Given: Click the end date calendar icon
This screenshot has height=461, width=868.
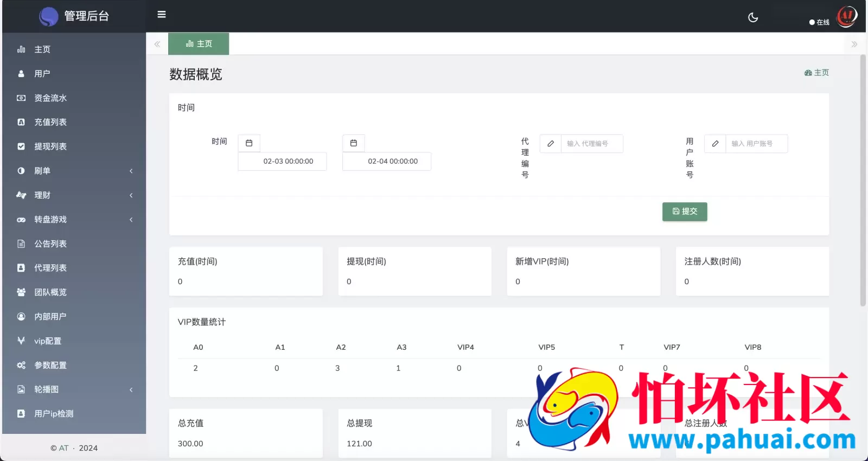Looking at the screenshot, I should [354, 143].
